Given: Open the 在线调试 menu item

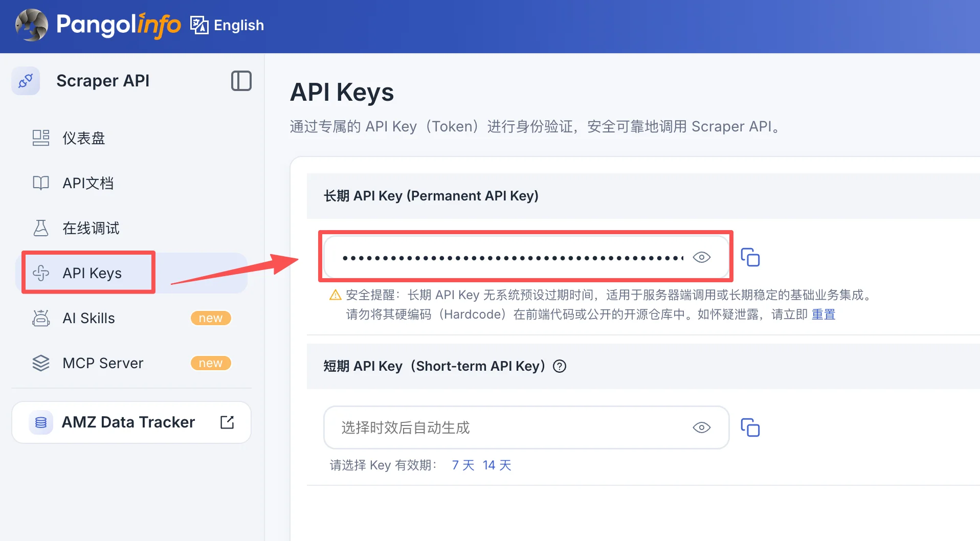Looking at the screenshot, I should pos(132,228).
